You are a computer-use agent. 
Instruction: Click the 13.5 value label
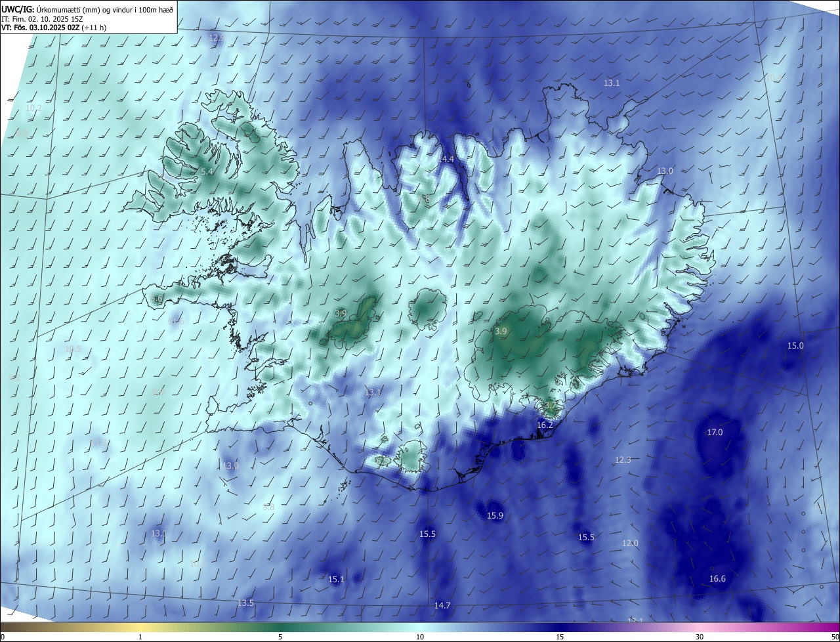click(245, 603)
